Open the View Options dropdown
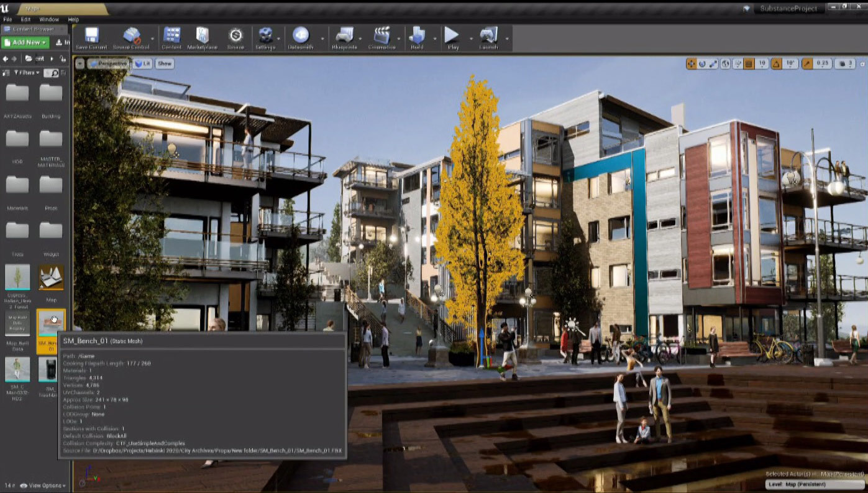The image size is (868, 493). pyautogui.click(x=43, y=486)
